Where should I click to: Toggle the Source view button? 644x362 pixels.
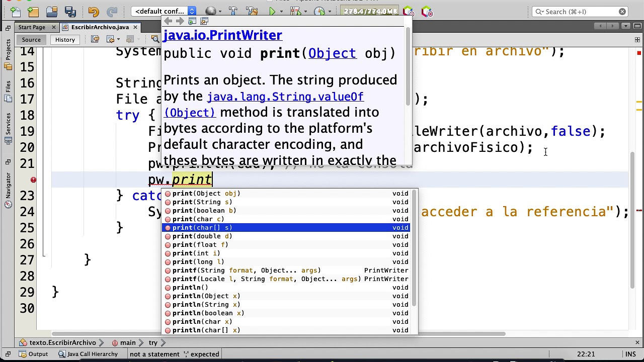point(31,40)
